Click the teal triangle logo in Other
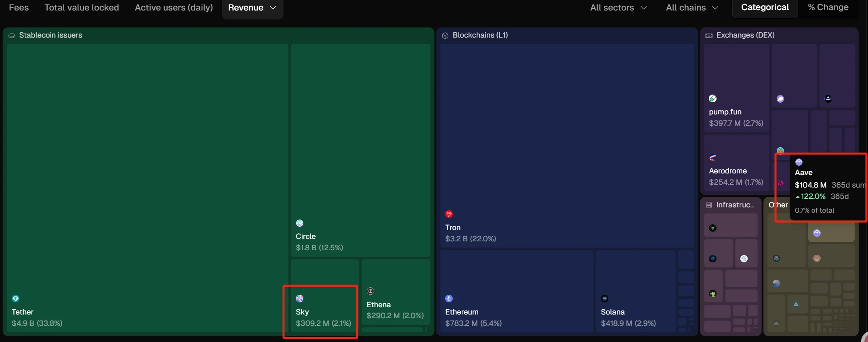Screen dimensions: 868x342 [x=796, y=304]
